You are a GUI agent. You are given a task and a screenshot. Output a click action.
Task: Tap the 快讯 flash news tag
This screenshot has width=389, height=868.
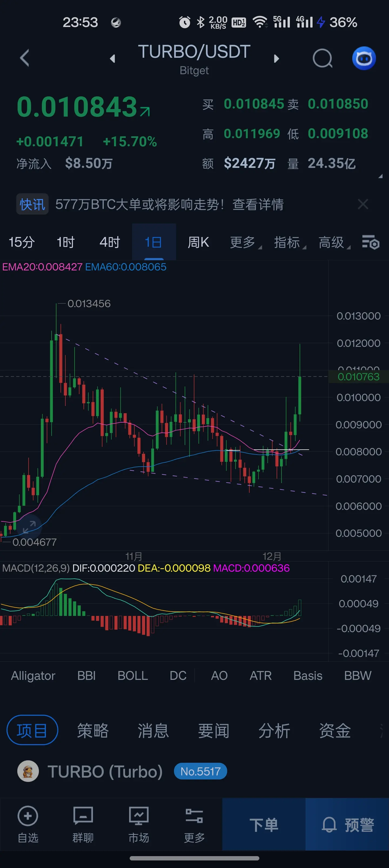point(32,204)
